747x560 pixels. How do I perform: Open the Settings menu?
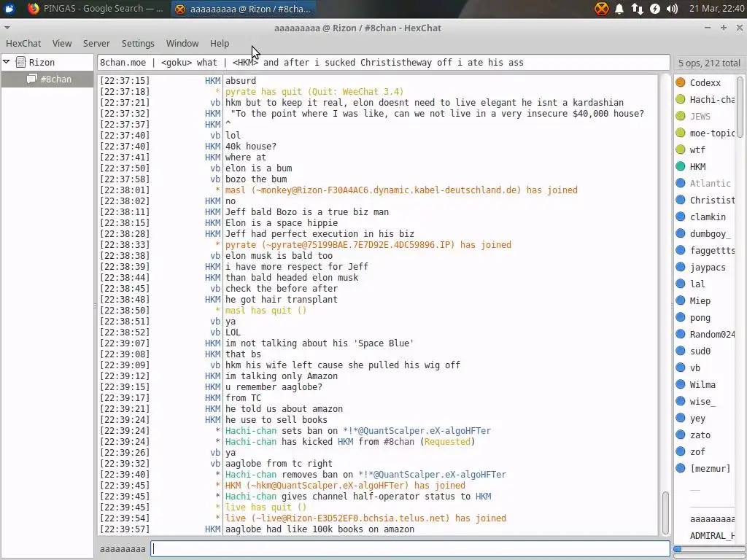pyautogui.click(x=138, y=43)
